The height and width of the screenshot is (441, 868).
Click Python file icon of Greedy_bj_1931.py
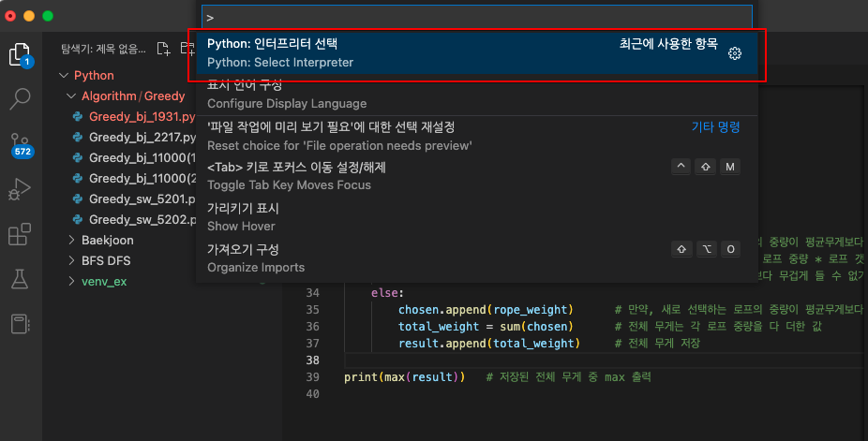[78, 117]
